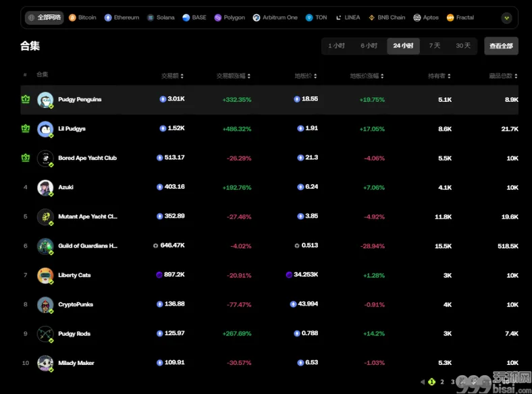Select the 30 天 time range
Screen dimensions: 532x394
[x=463, y=46]
